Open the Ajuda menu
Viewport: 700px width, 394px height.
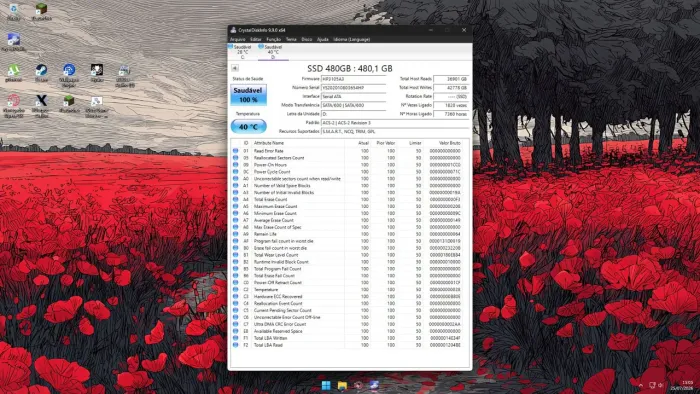point(323,39)
